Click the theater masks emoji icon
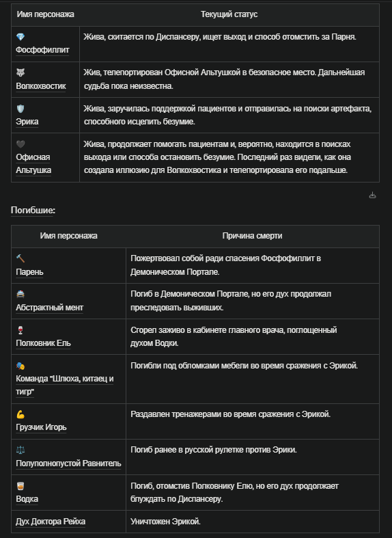 [x=20, y=366]
